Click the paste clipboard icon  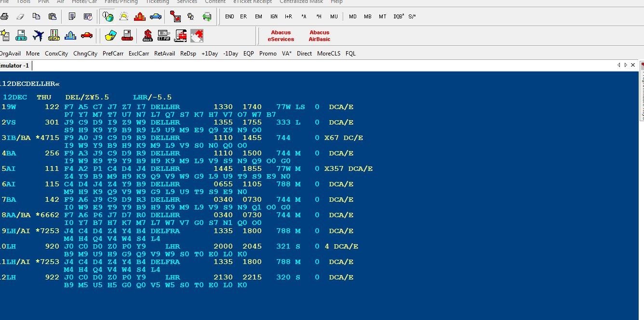tap(53, 16)
